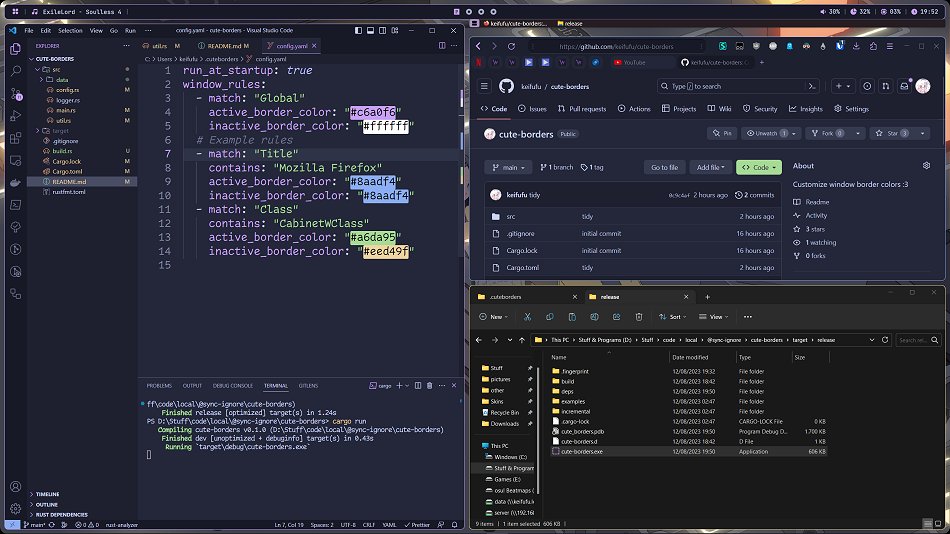Open the Search view in VS Code activity bar
950x534 pixels.
[x=16, y=71]
